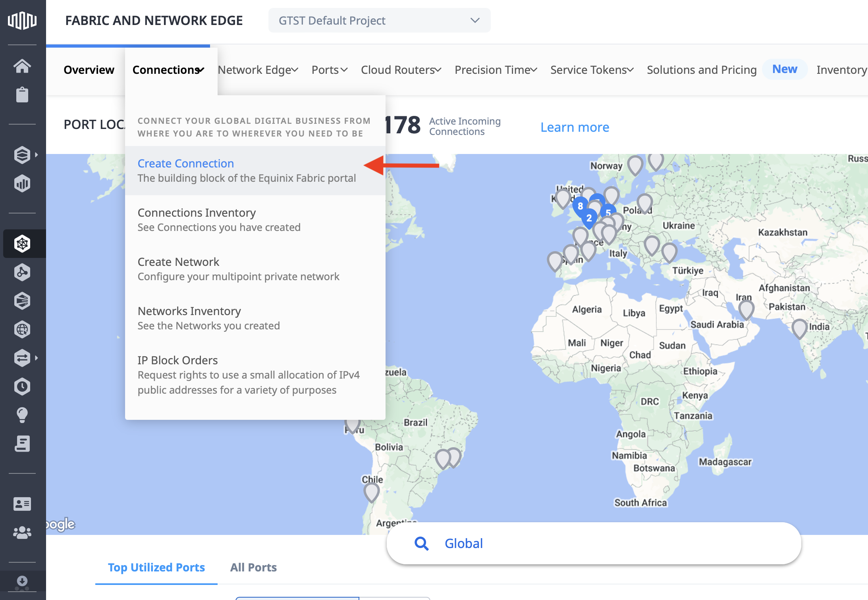Switch to Top Utilized Ports tab

point(156,567)
